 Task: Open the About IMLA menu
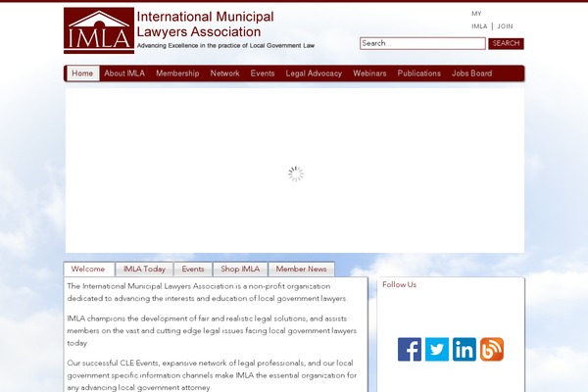click(x=124, y=73)
